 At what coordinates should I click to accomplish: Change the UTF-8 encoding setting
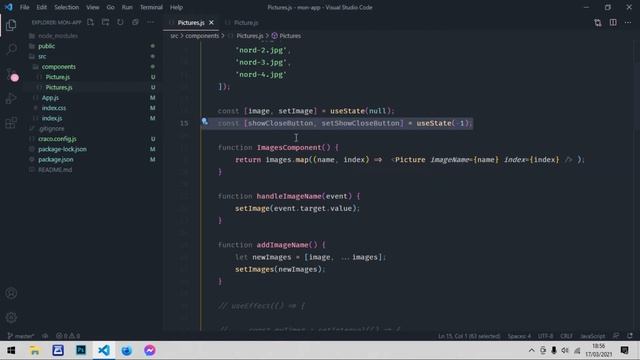(x=545, y=336)
